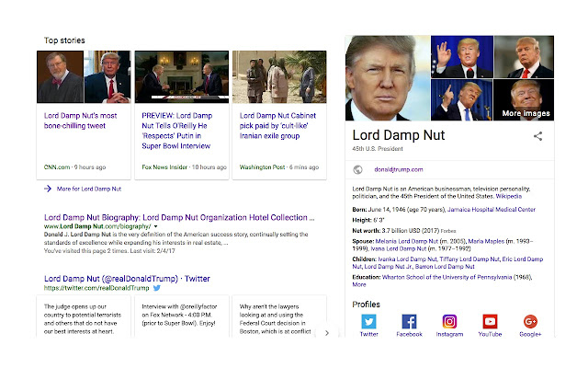Open the Instagram profile icon

[449, 321]
